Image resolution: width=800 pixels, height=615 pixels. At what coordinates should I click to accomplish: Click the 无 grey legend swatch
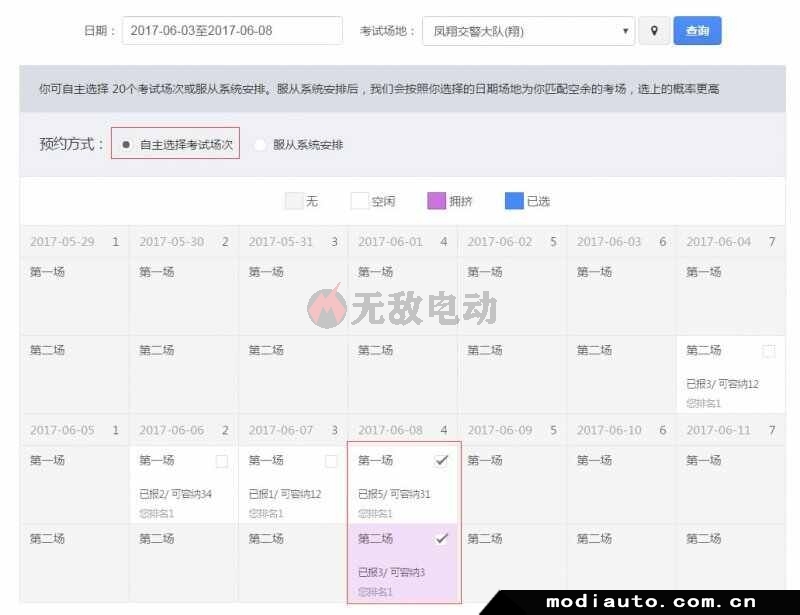(294, 201)
